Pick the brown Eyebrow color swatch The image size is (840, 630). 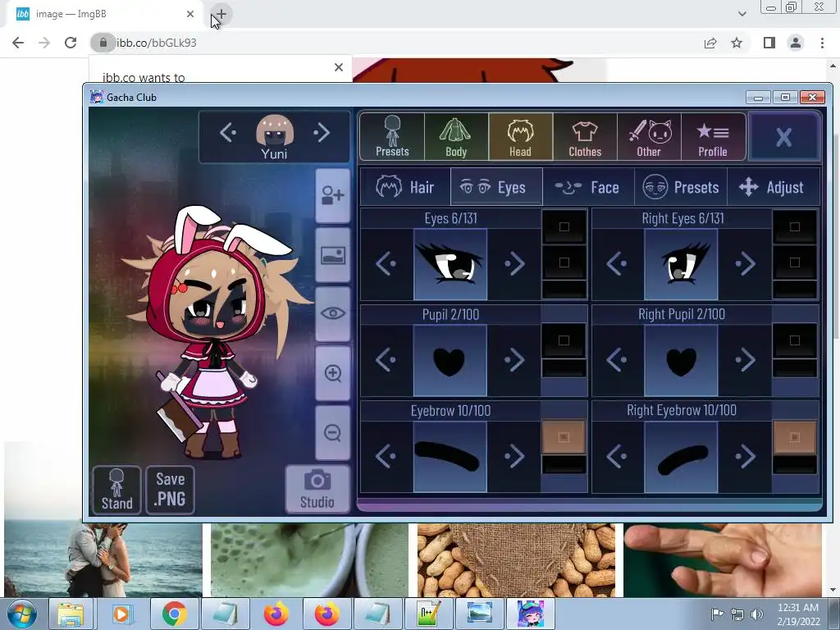pos(564,437)
